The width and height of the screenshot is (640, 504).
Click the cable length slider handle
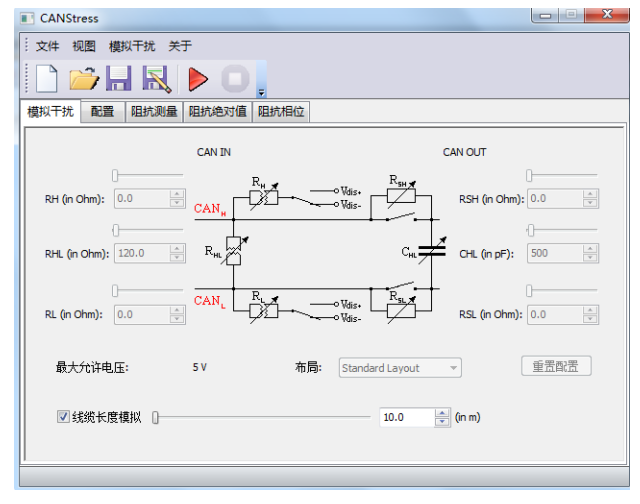point(155,417)
